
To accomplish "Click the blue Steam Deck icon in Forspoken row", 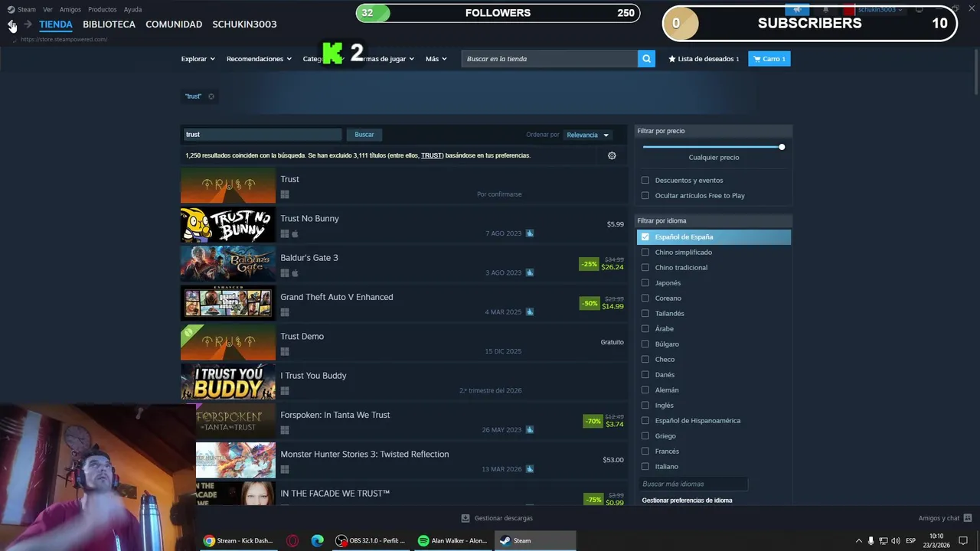I will 530,430.
